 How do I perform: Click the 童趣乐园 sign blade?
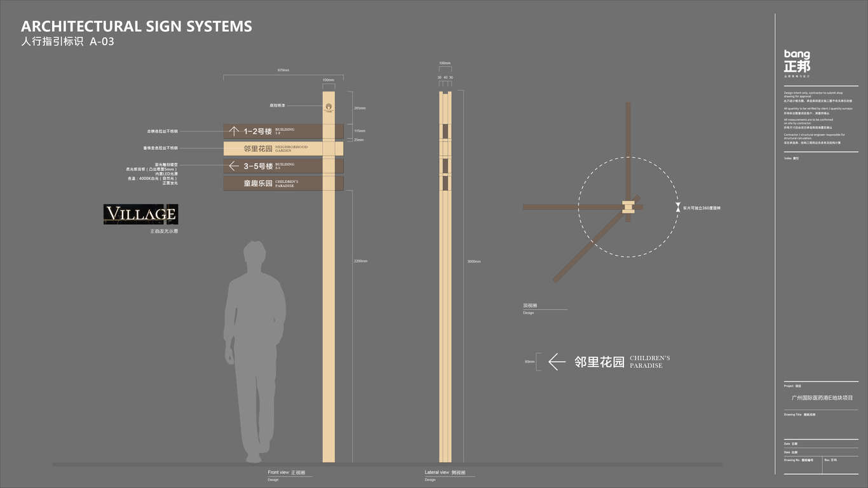[x=283, y=183]
